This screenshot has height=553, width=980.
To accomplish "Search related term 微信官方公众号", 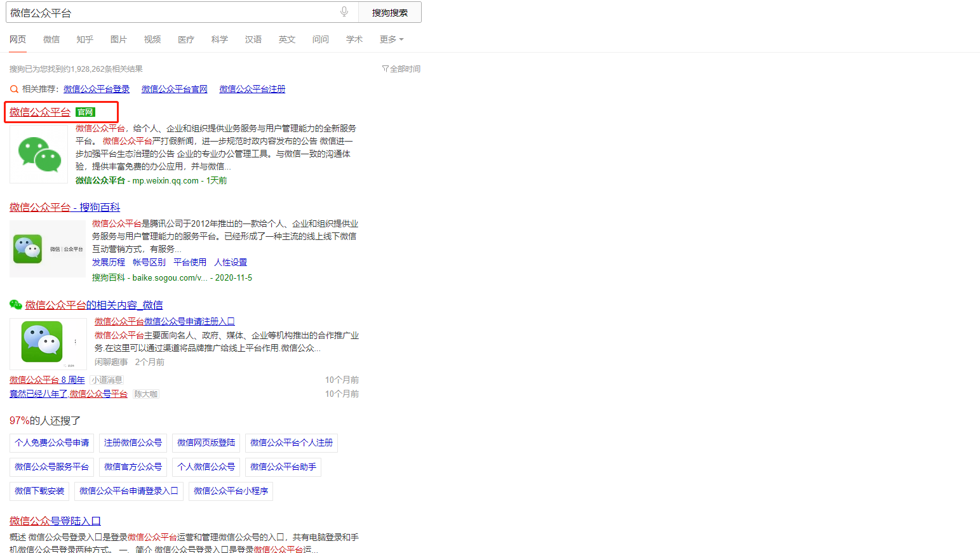I will pyautogui.click(x=133, y=467).
